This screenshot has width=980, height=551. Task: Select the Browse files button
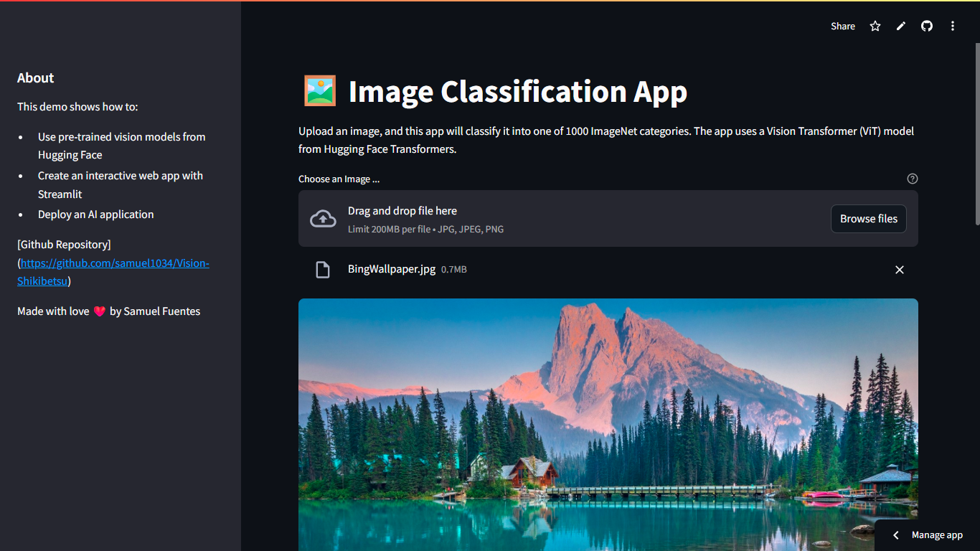coord(868,218)
